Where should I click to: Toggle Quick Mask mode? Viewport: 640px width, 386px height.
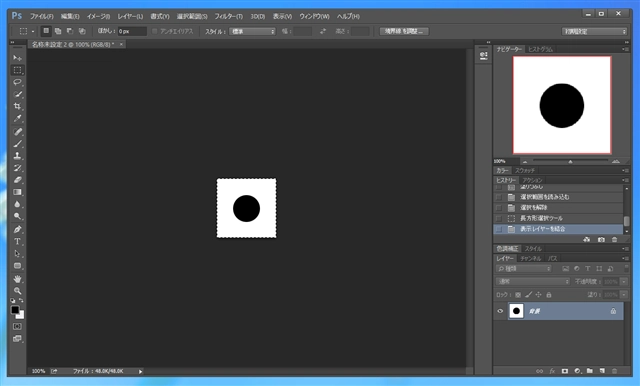pos(17,326)
